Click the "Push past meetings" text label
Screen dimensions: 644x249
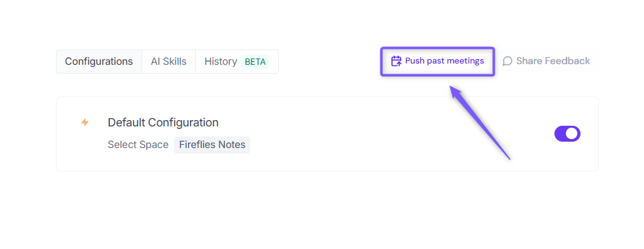[x=445, y=61]
